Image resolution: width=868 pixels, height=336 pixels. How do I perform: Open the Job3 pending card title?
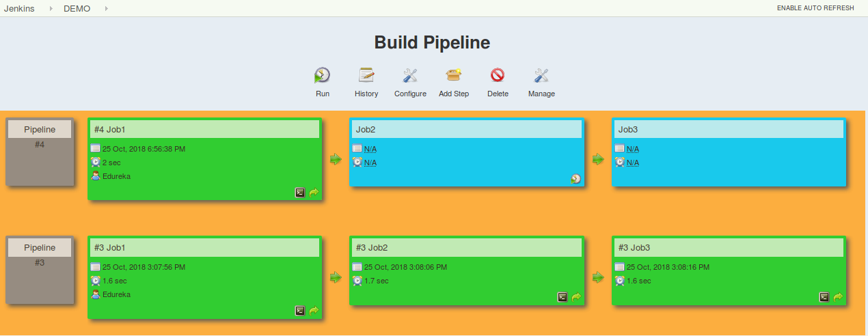point(628,129)
